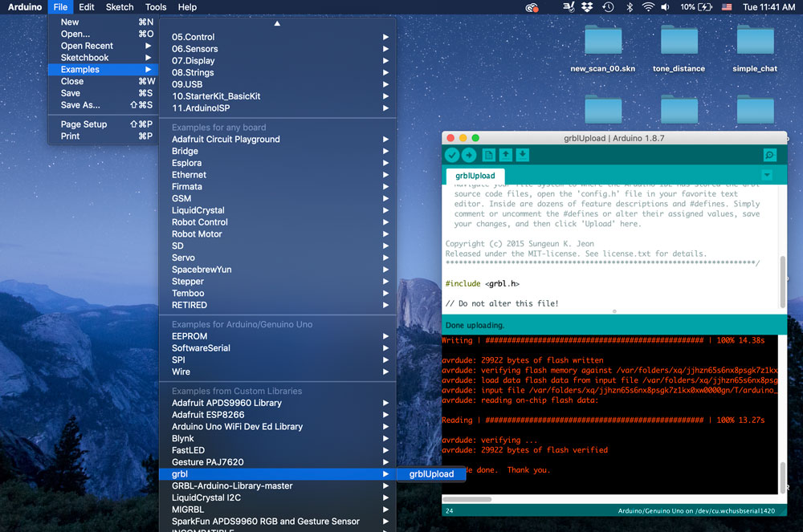Expand Servo examples submenu
Screen dimensions: 803x532
(x=278, y=258)
